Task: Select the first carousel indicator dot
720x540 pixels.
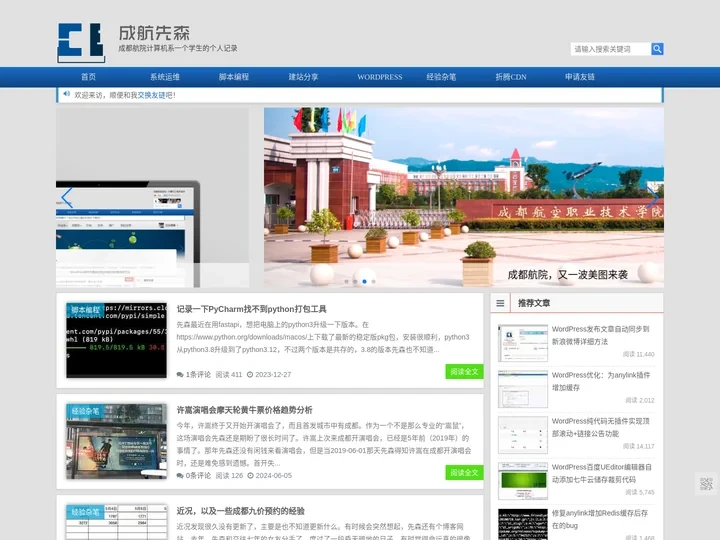Action: tap(346, 281)
